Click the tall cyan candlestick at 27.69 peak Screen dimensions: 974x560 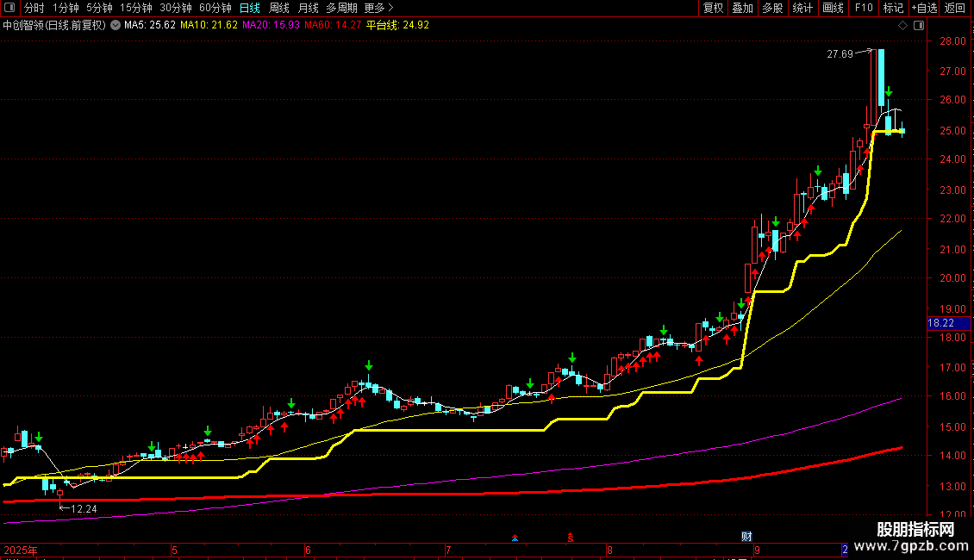point(881,78)
